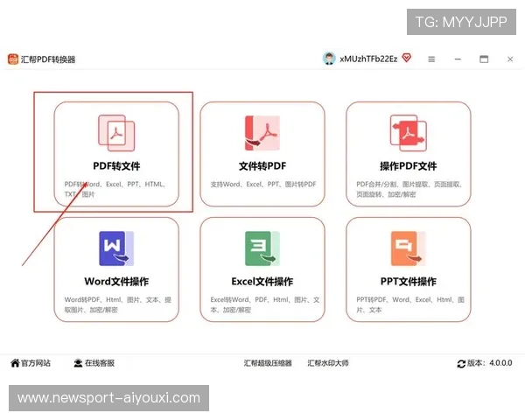
Task: Click the Excel文件操作 title text
Action: point(262,282)
